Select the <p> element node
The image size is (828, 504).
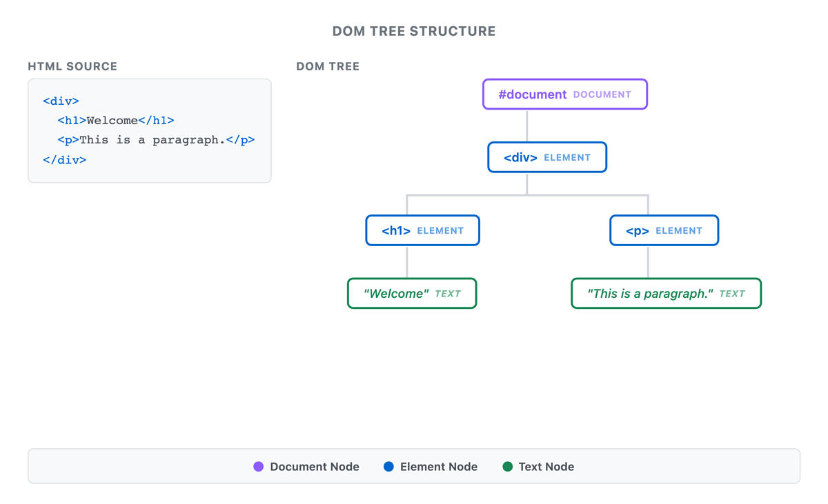(664, 230)
